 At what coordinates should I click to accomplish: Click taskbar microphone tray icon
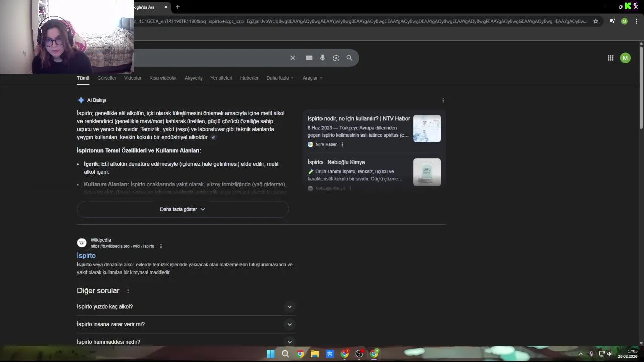click(x=591, y=354)
